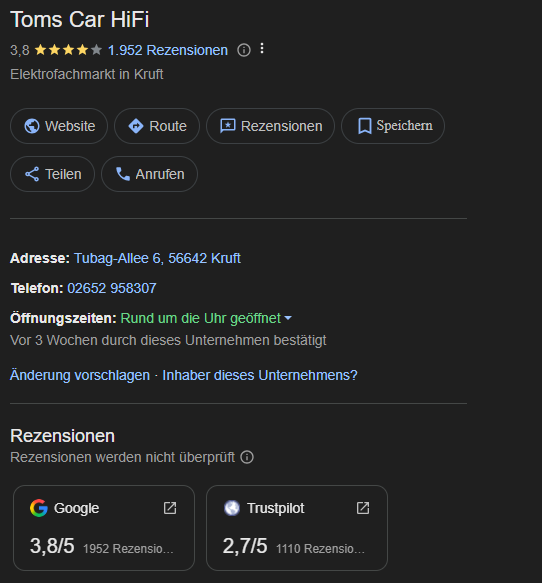Call the shop using Anrufen
The width and height of the screenshot is (542, 583).
tap(149, 174)
